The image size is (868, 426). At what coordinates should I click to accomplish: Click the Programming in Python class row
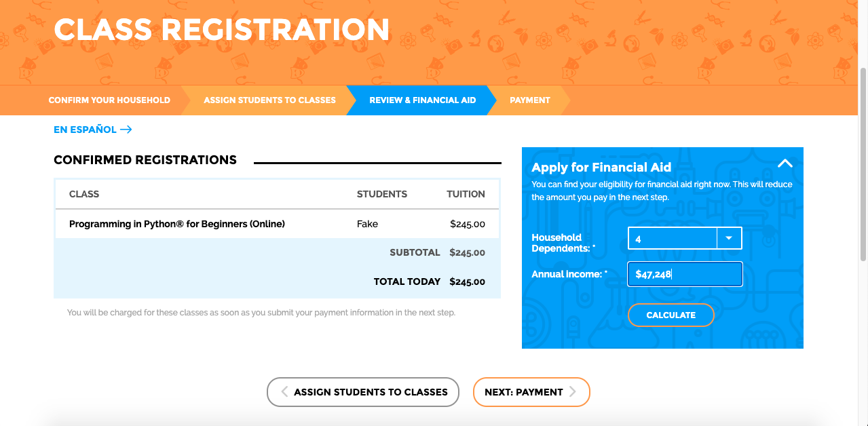point(277,224)
